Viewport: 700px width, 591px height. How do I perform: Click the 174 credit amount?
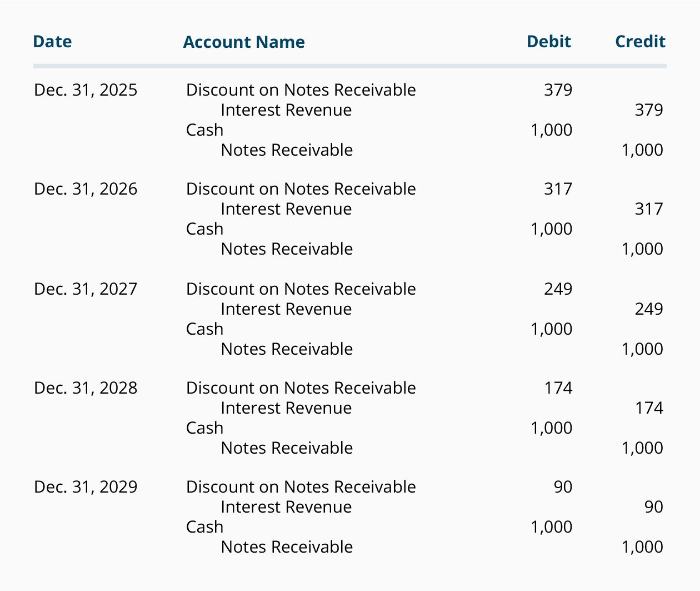point(649,408)
